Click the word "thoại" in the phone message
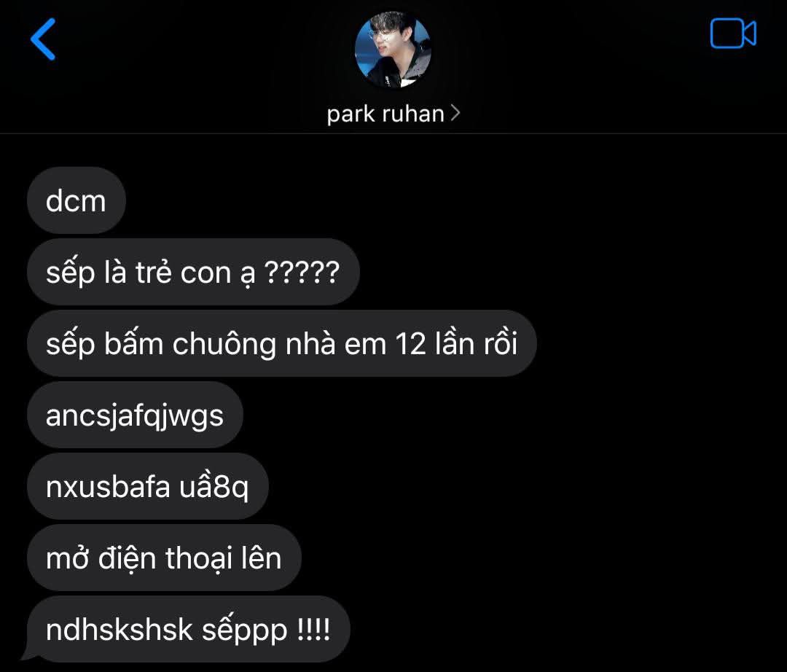The width and height of the screenshot is (787, 672). click(199, 559)
